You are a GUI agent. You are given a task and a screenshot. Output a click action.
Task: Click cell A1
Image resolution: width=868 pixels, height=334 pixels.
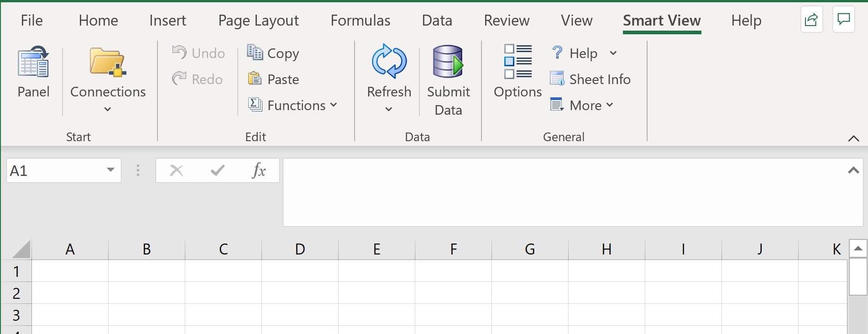point(70,271)
